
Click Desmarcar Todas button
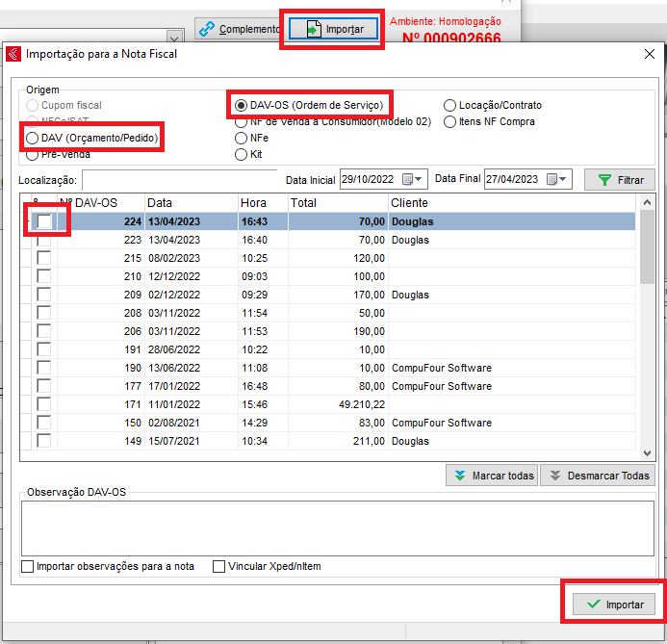pos(598,476)
